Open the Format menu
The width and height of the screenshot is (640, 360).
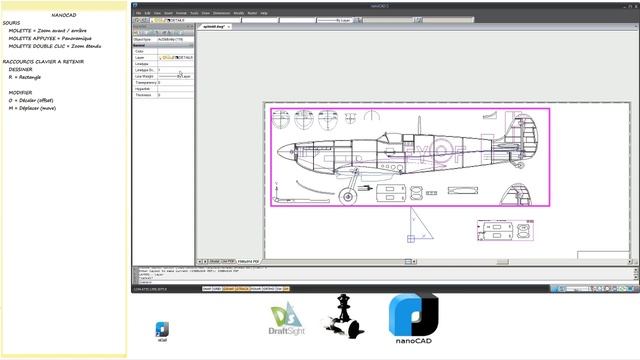(x=181, y=13)
